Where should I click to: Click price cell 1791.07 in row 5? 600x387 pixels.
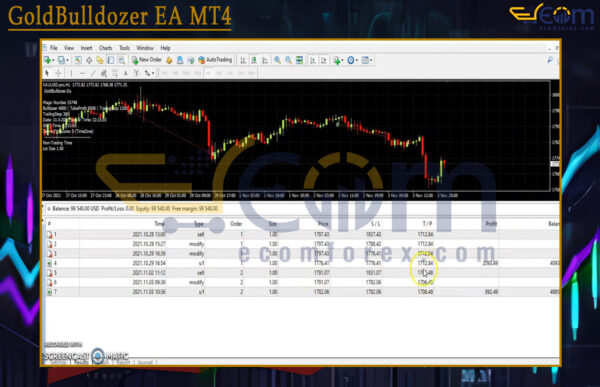321,273
